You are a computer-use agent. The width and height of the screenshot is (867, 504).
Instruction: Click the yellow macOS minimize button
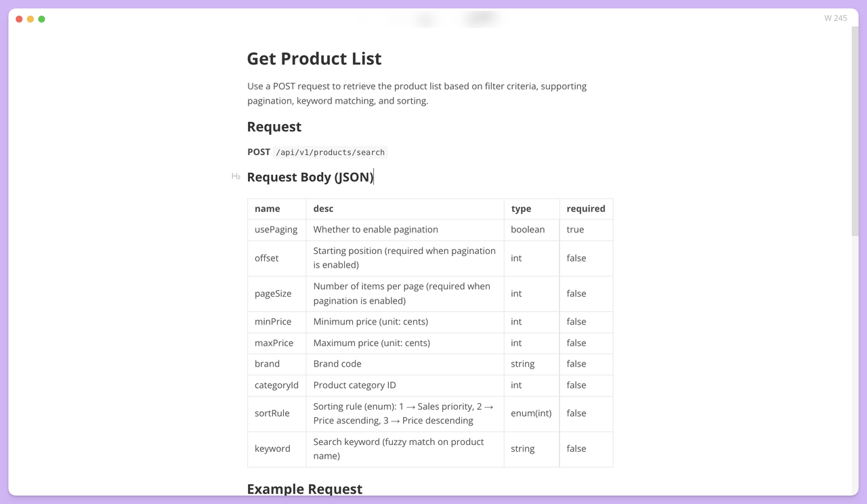(x=30, y=19)
